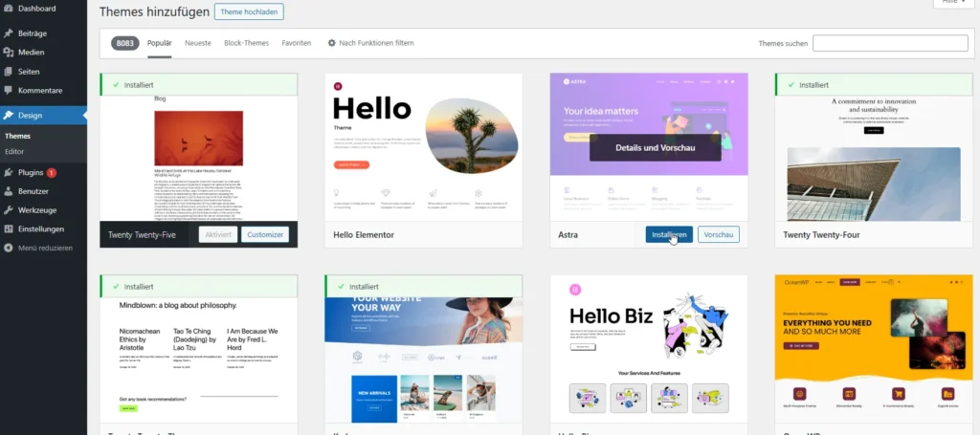This screenshot has height=435, width=980.
Task: Click the Werkzeuge wrench icon
Action: point(8,210)
